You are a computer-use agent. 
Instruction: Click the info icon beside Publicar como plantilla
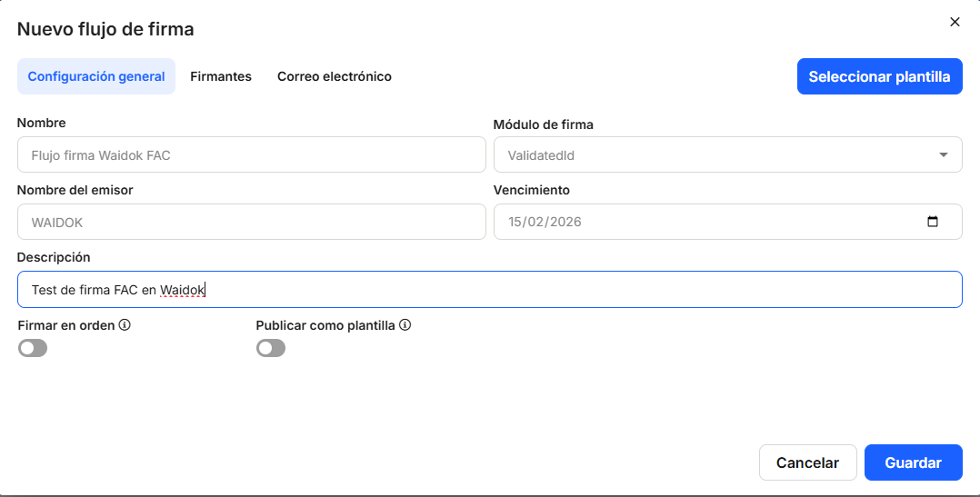405,324
